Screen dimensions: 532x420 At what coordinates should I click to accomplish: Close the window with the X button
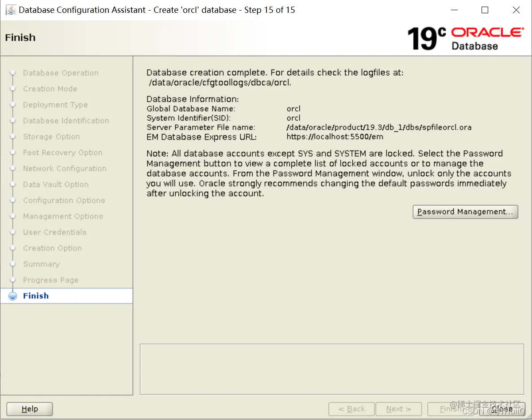516,10
